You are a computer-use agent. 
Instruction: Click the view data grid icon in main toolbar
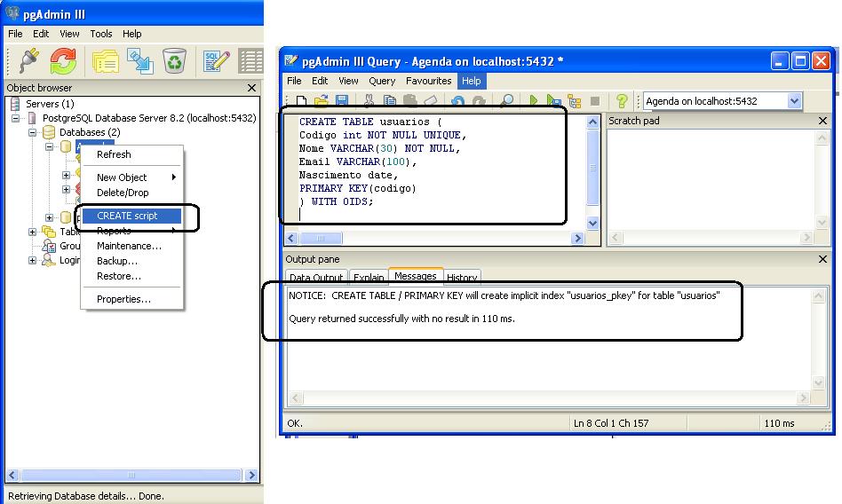click(x=250, y=61)
